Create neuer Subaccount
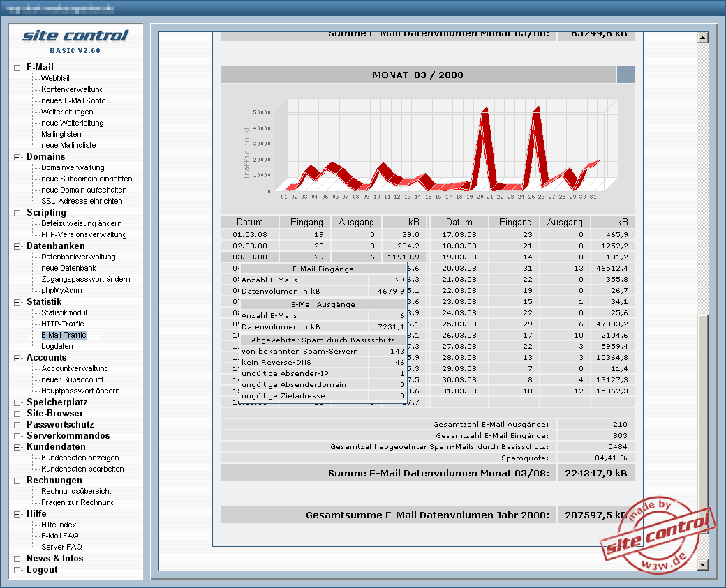The width and height of the screenshot is (726, 588). (x=72, y=379)
